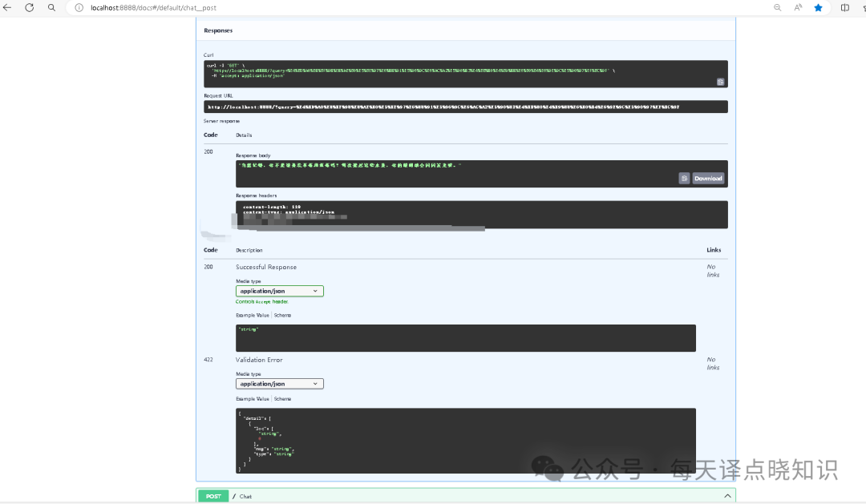The width and height of the screenshot is (866, 504).
Task: Click the search magnifier icon in browser toolbar
Action: 52,7
